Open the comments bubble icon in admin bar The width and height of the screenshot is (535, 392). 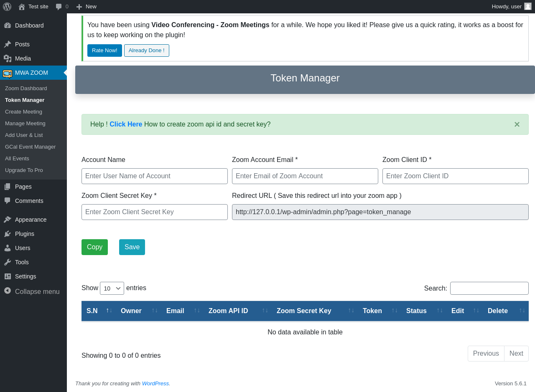[x=59, y=7]
